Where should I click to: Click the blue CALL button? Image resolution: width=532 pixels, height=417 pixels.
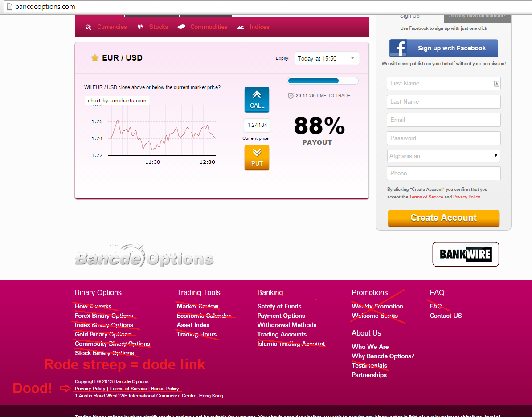click(x=257, y=99)
